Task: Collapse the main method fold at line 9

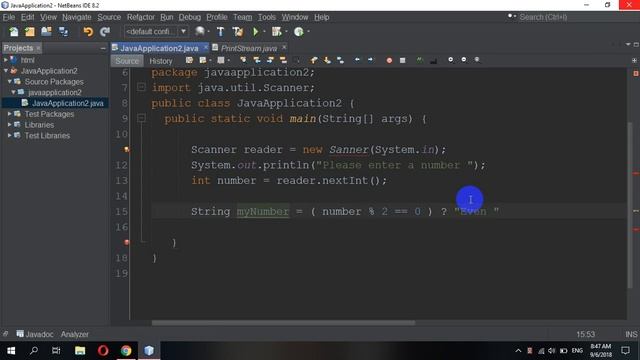Action: coord(141,118)
